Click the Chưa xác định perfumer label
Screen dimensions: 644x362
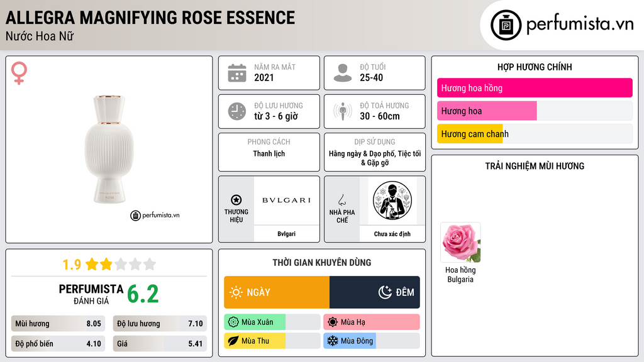point(392,234)
